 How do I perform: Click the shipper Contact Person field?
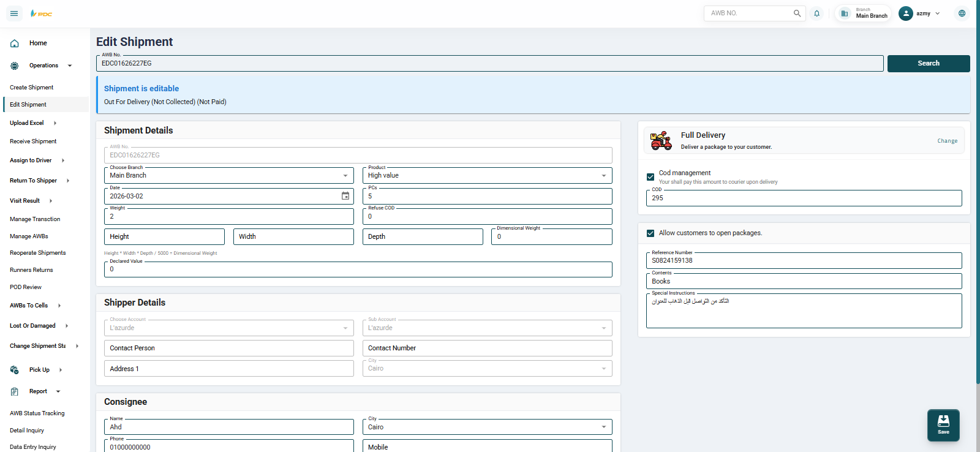229,348
